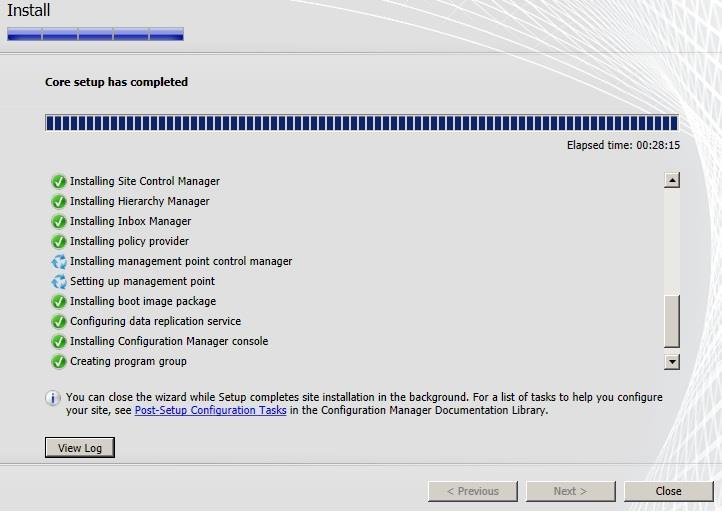
Task: Select 'Installing Configuration Manager console' text
Action: point(169,341)
